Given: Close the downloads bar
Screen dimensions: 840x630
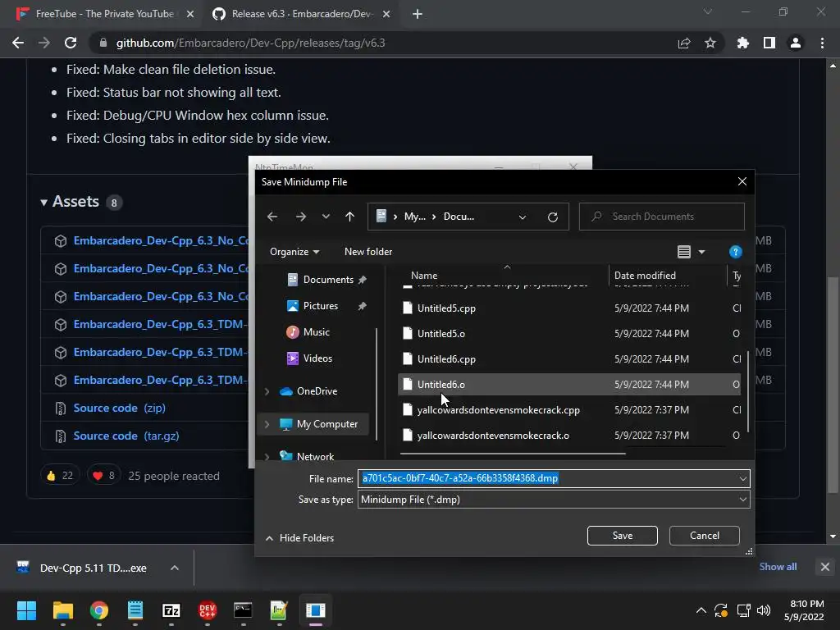Looking at the screenshot, I should [x=825, y=567].
